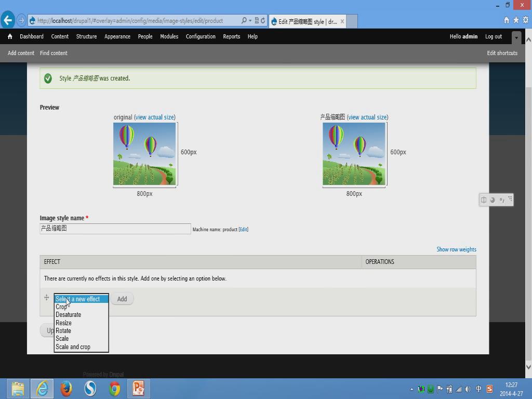
Task: Show hidden tray icons arrow
Action: [x=411, y=390]
